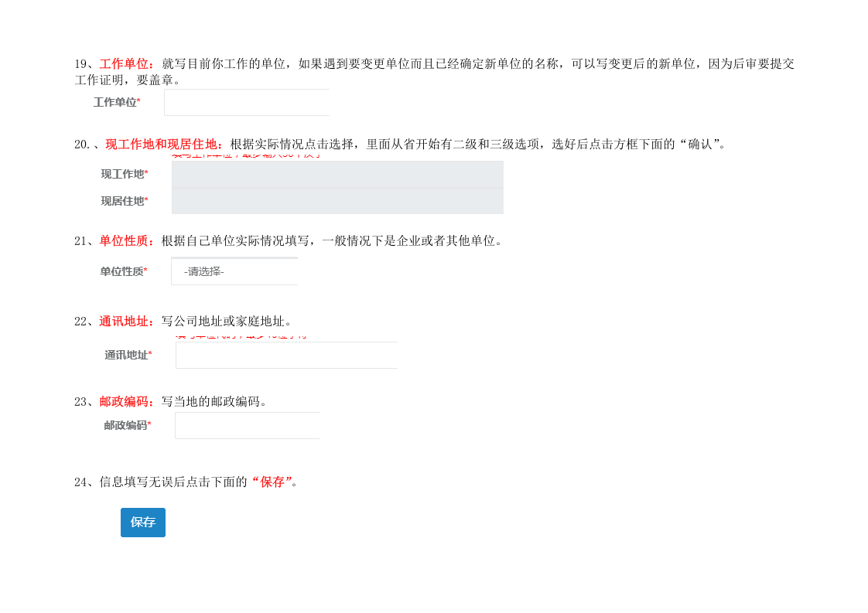
Task: Click the 现居住地* field label
Action: [x=125, y=201]
